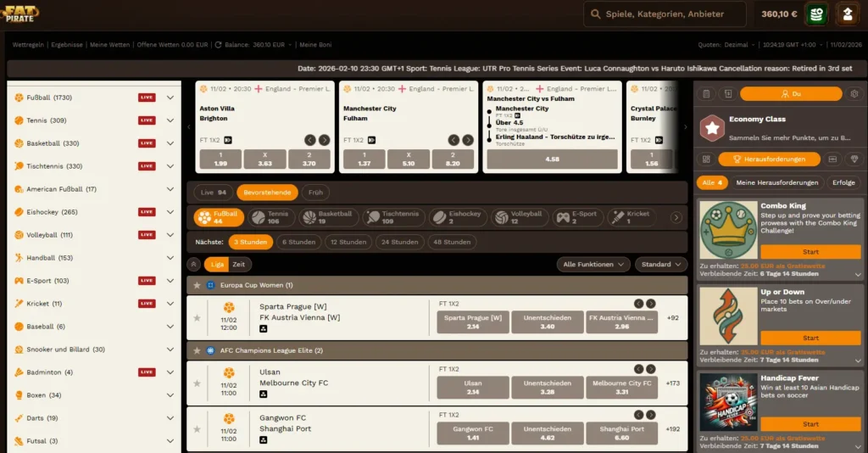Next market arrow in Sparta Prague row
The height and width of the screenshot is (453, 868).
[x=651, y=304]
